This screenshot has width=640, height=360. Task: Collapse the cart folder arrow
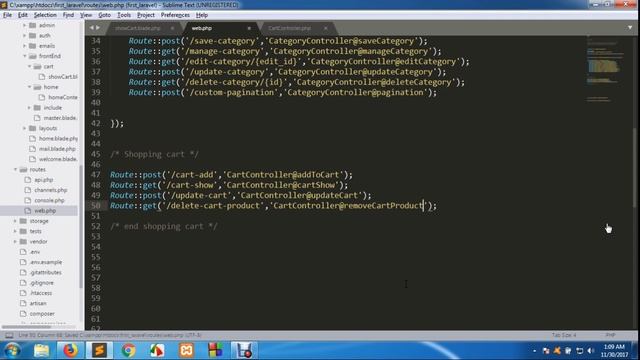pyautogui.click(x=29, y=66)
